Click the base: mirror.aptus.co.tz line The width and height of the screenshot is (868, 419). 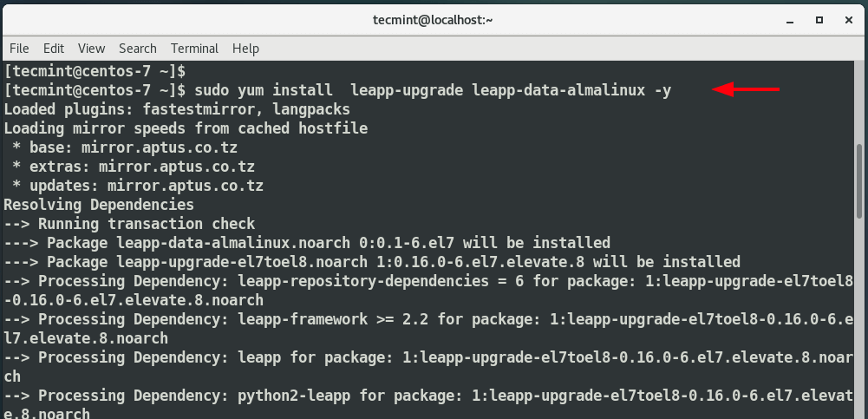125,147
